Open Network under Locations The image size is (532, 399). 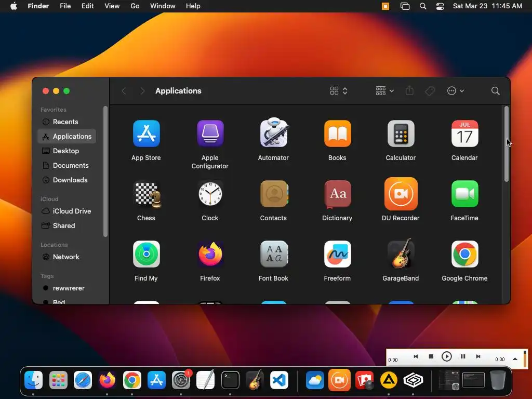(66, 257)
